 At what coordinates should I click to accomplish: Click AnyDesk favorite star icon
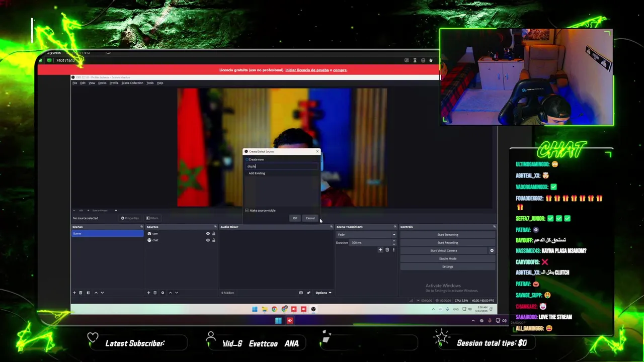point(431,60)
